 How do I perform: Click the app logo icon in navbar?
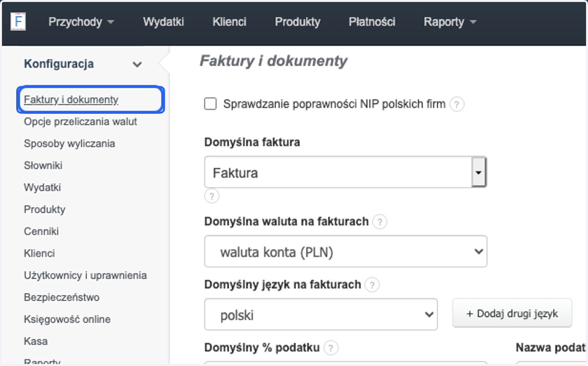[x=19, y=22]
